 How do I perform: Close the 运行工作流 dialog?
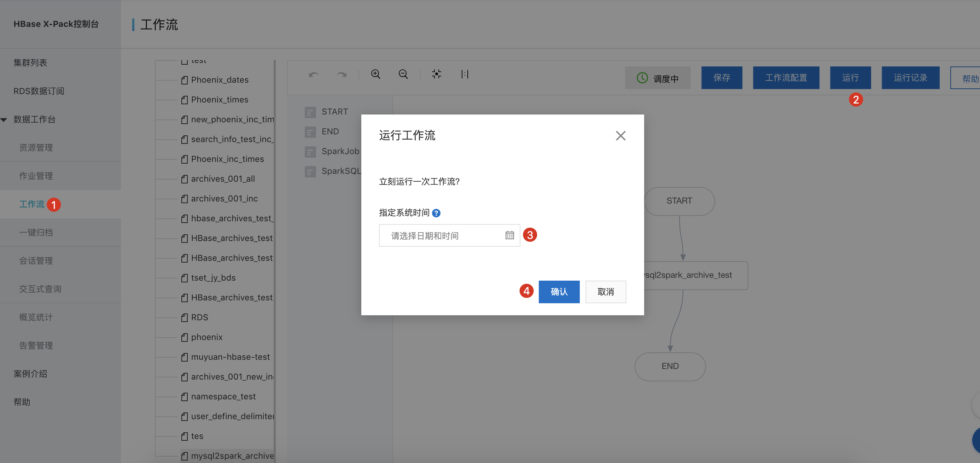tap(620, 135)
